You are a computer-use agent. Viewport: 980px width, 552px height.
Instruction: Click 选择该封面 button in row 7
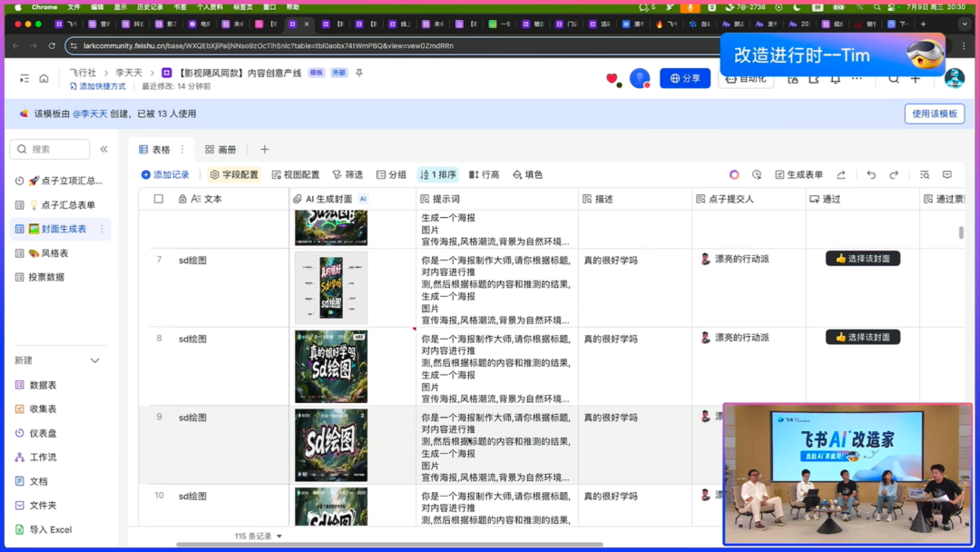(x=862, y=259)
